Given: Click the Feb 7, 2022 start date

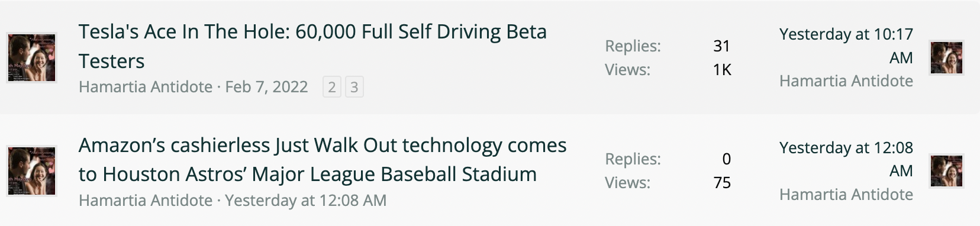Looking at the screenshot, I should 266,87.
